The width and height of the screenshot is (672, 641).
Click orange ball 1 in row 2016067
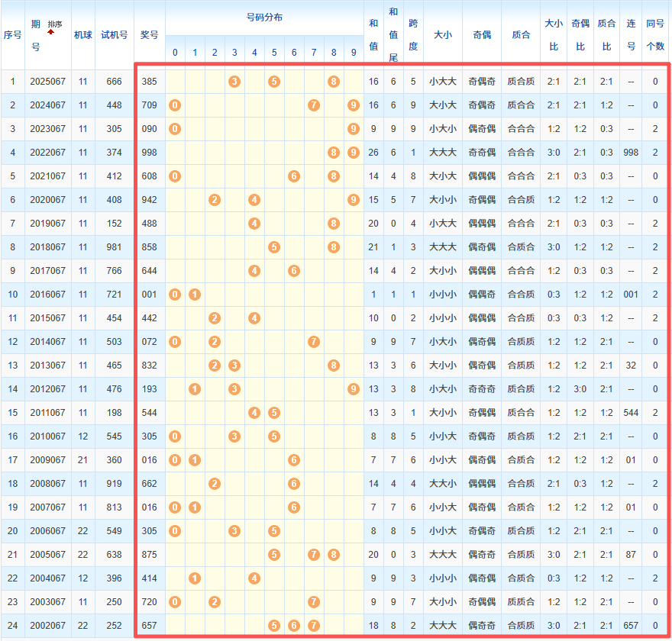[x=195, y=295]
